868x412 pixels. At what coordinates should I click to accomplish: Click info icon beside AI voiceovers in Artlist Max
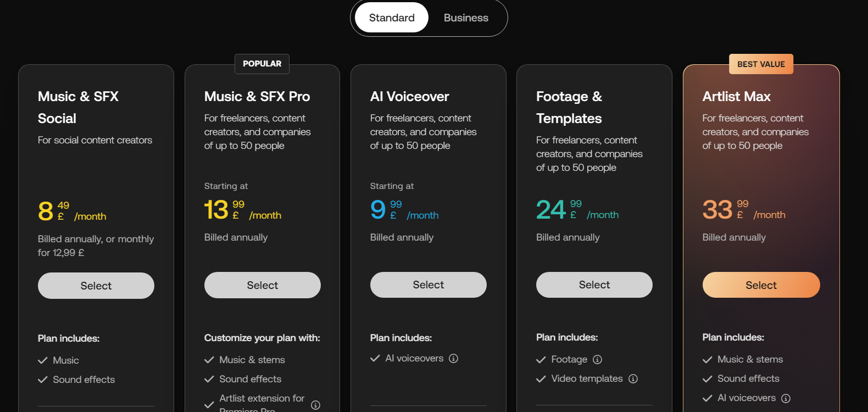786,398
